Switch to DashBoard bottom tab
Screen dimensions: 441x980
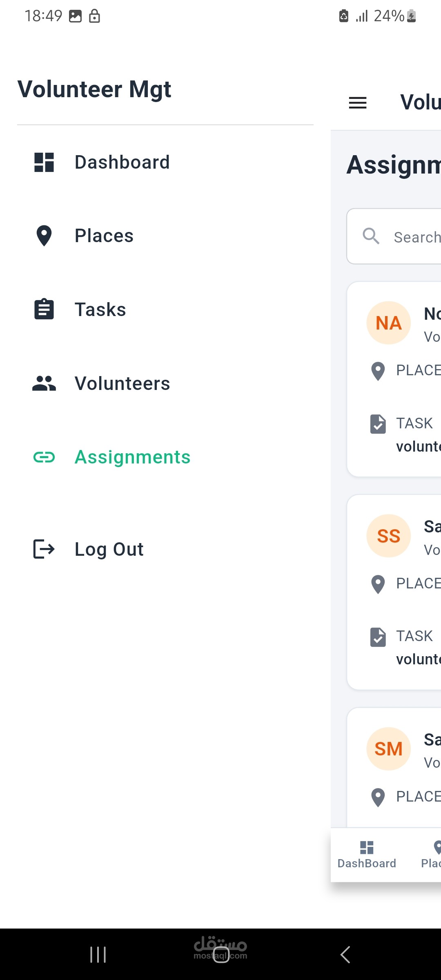(x=367, y=855)
